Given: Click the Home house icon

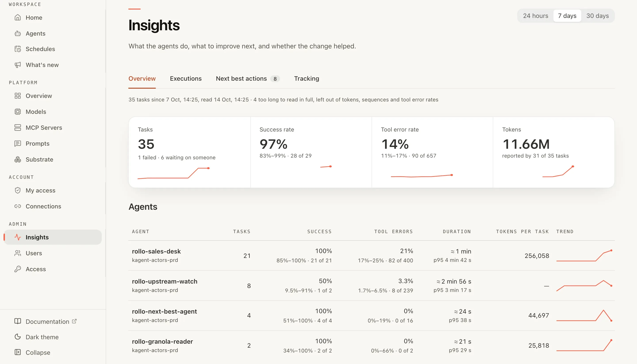Looking at the screenshot, I should point(17,17).
